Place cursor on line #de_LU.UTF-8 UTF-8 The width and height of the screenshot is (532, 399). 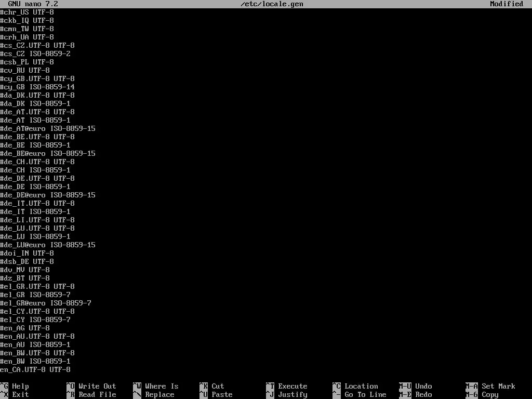(37, 229)
